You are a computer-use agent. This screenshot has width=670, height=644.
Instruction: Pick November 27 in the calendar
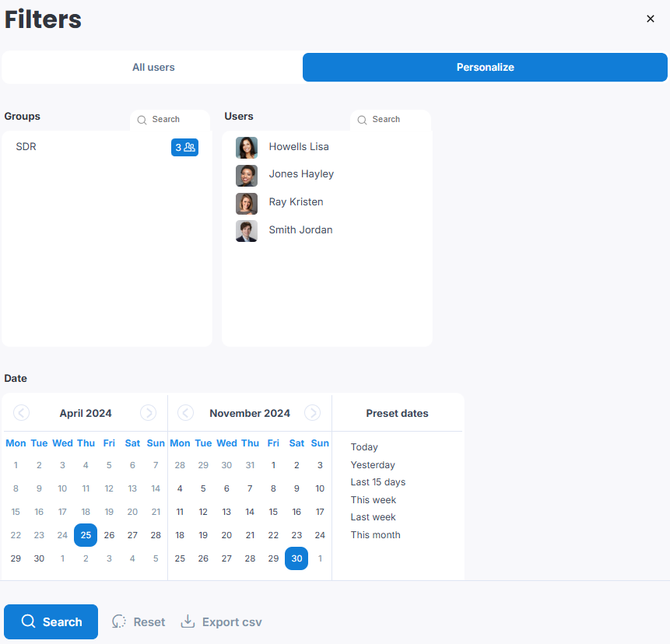pos(226,558)
